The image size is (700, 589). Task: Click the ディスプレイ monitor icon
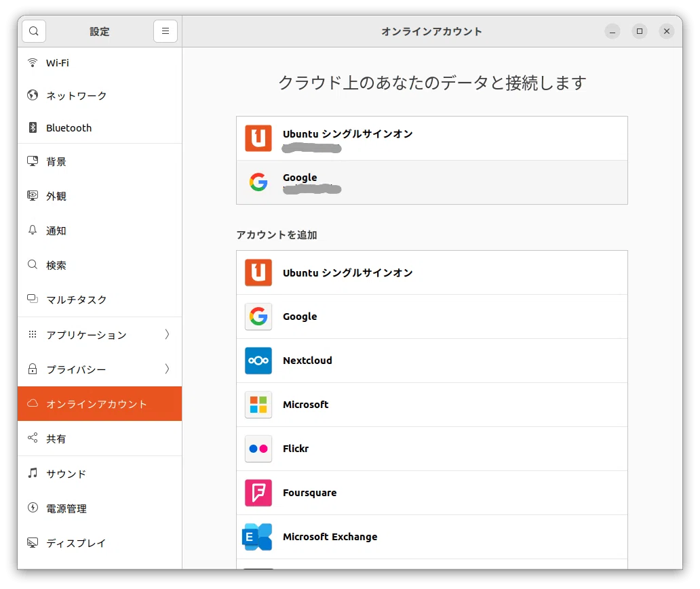click(x=33, y=543)
